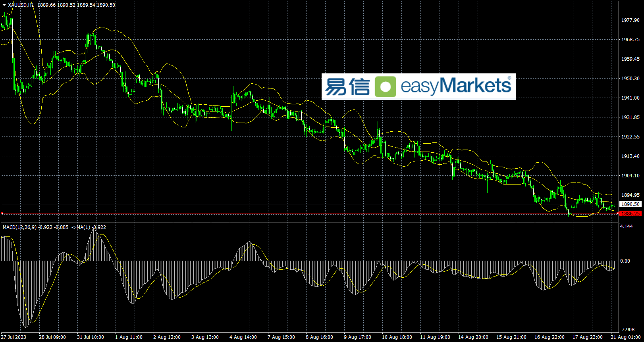Viewport: 644px width, 342px height.
Task: Click the 27 Jul 2023 date label
Action: (13, 337)
